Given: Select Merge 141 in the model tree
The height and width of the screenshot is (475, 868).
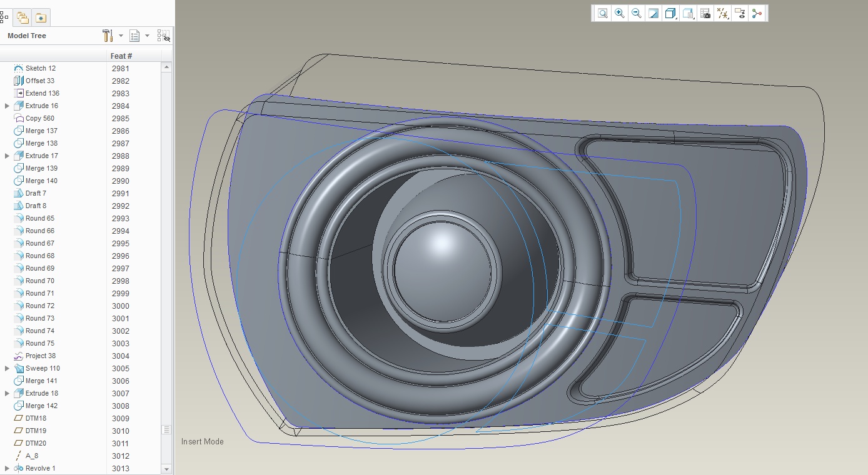Looking at the screenshot, I should 41,381.
